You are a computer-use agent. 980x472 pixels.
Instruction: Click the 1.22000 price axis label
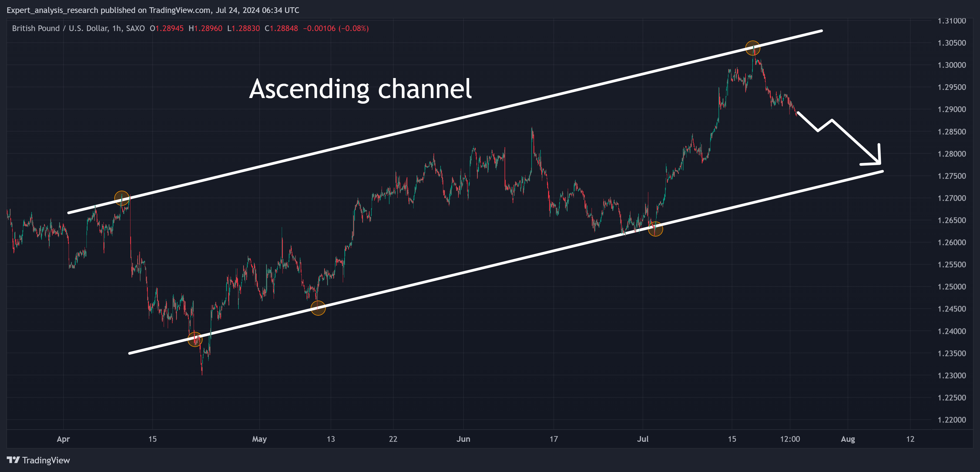951,420
